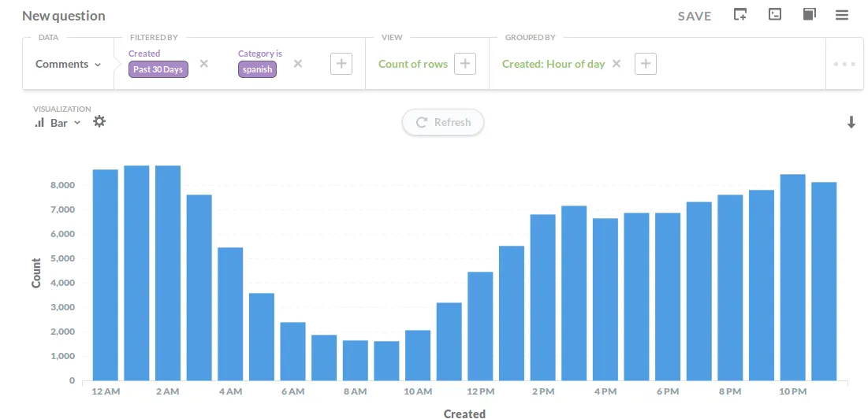Select the 4 PM bar in chart
This screenshot has width=868, height=419.
(x=605, y=299)
